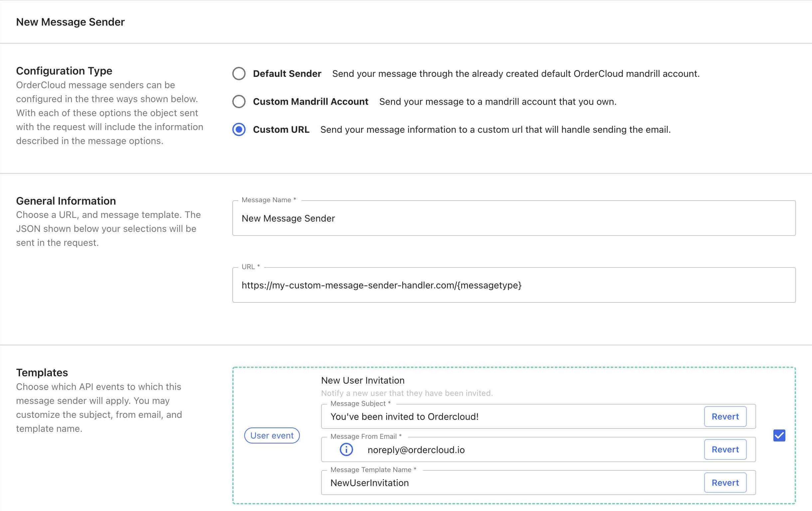Uncheck the New User Invitation checkbox
The height and width of the screenshot is (511, 812).
[779, 435]
